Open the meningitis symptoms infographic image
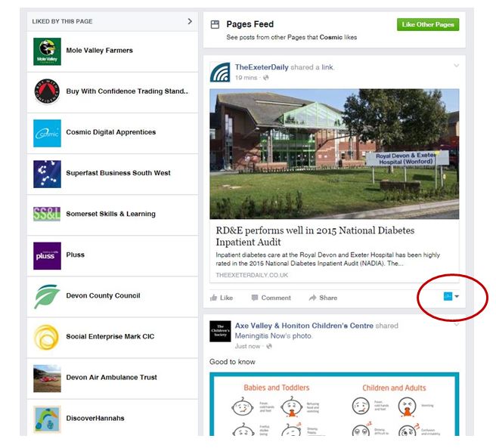Image resolution: width=496 pixels, height=448 pixels. [334, 404]
